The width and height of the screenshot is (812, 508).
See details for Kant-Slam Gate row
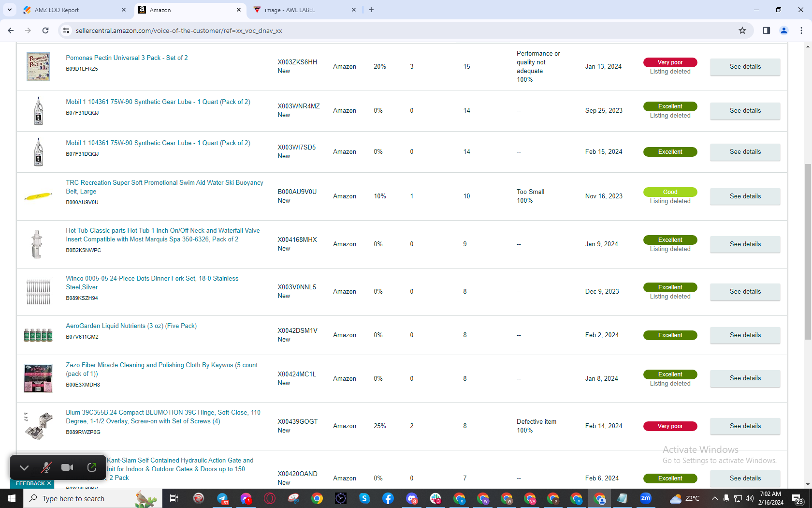click(x=745, y=478)
